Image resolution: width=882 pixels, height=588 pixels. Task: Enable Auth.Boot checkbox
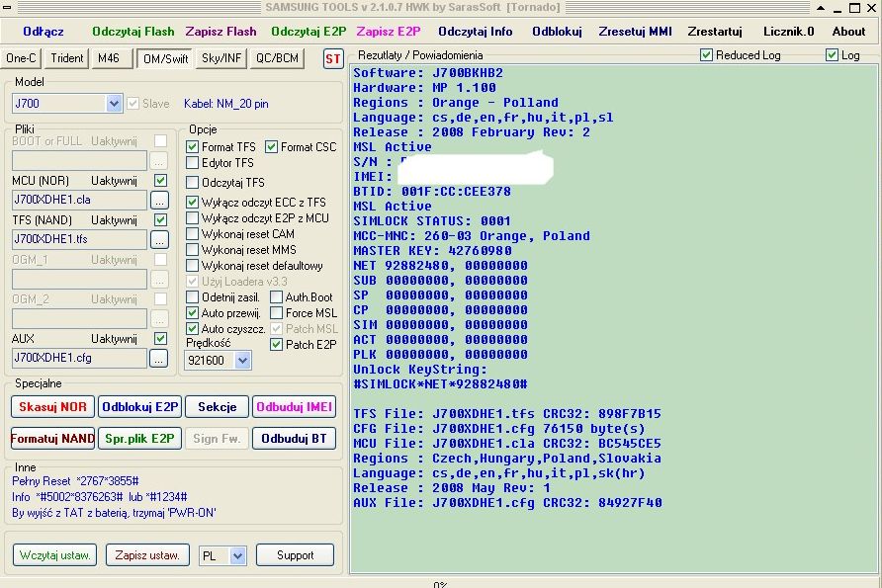(x=276, y=296)
